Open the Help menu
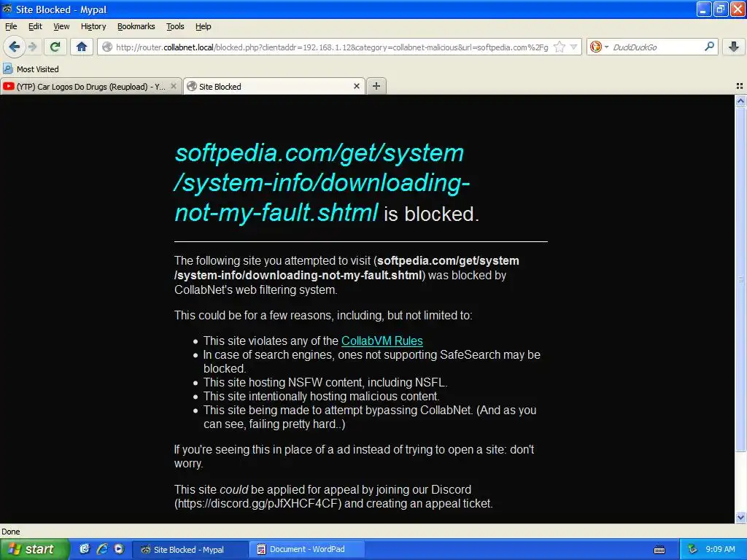 pos(204,26)
